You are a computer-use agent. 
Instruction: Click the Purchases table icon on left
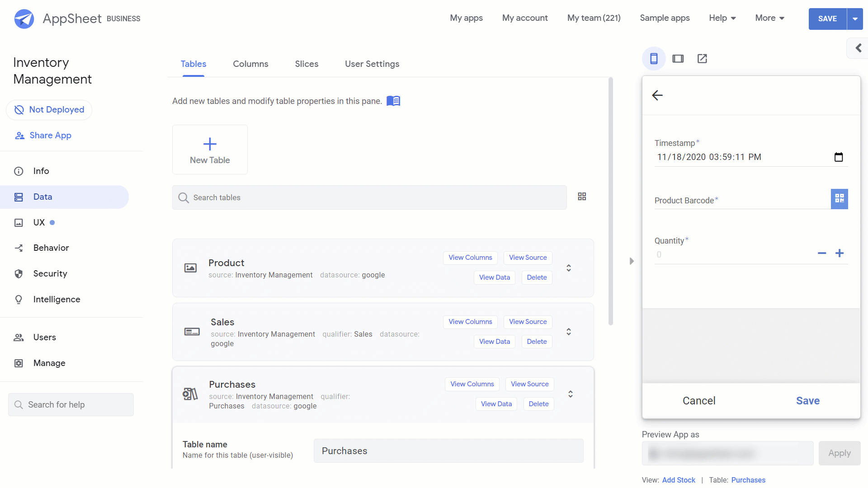coord(190,393)
